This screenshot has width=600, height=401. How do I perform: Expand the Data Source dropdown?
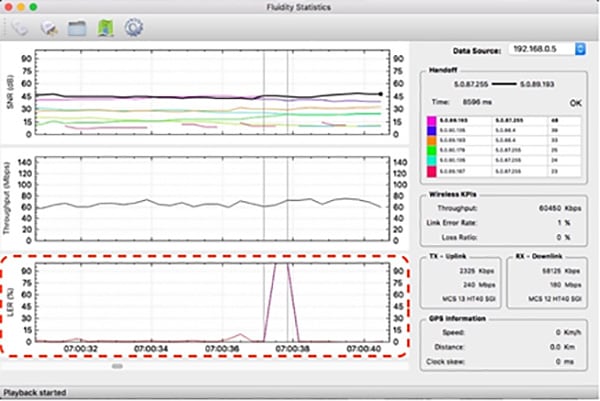pos(579,48)
